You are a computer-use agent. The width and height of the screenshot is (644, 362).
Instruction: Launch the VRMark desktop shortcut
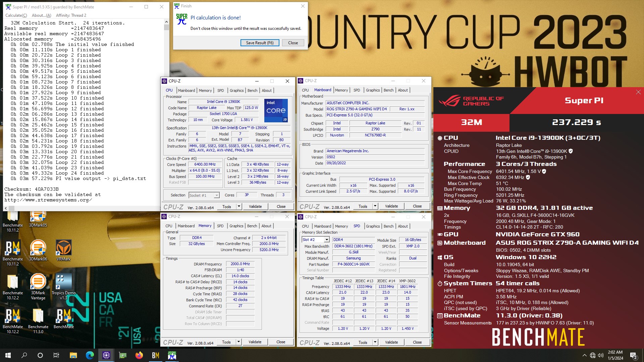pos(63,250)
